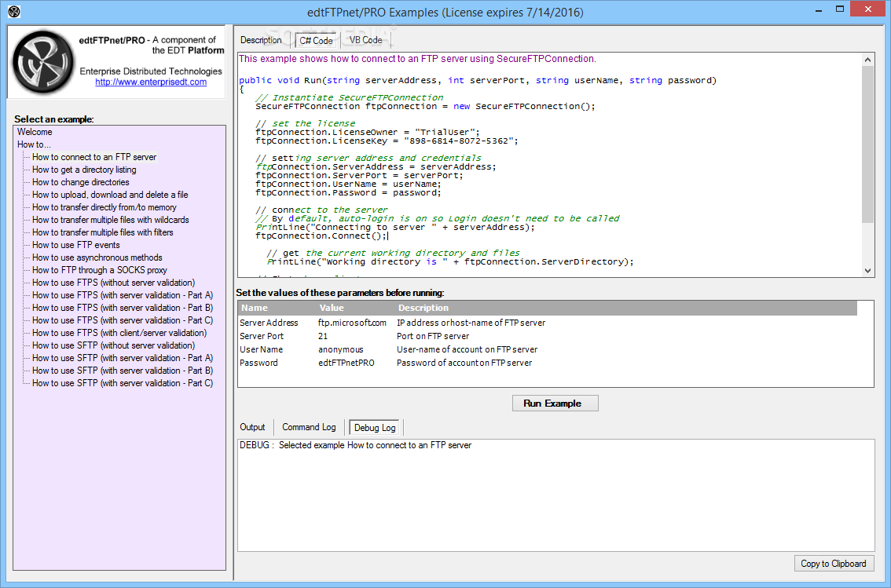Click the code example summary line
Viewport: 891px width, 588px height.
pyautogui.click(x=418, y=58)
